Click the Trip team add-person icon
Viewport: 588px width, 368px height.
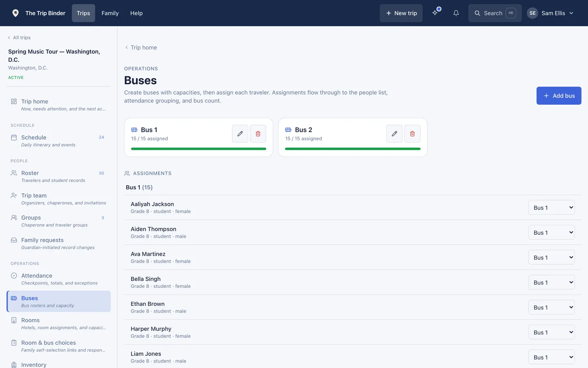pyautogui.click(x=14, y=195)
